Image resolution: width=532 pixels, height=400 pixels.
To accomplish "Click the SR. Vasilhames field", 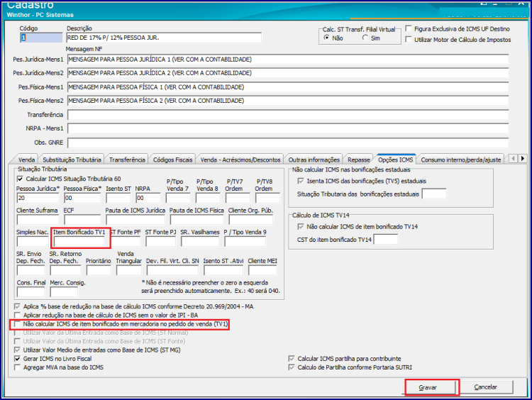I will click(200, 241).
